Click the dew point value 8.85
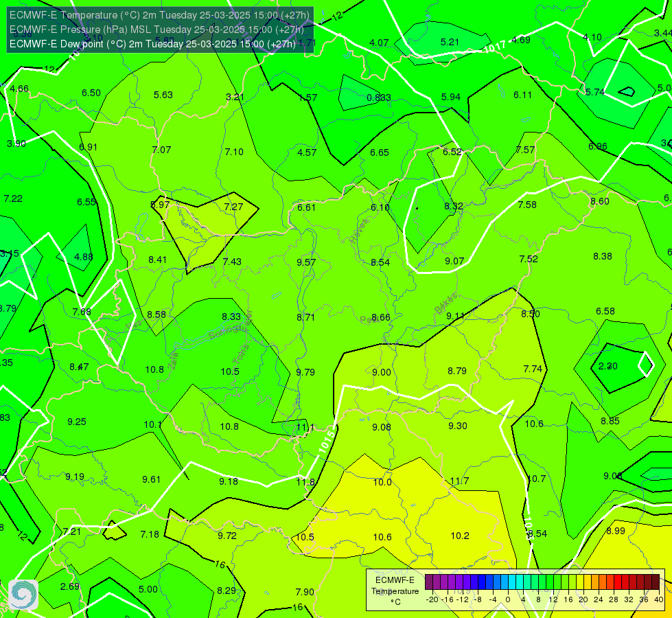Image resolution: width=672 pixels, height=618 pixels. pos(610,421)
